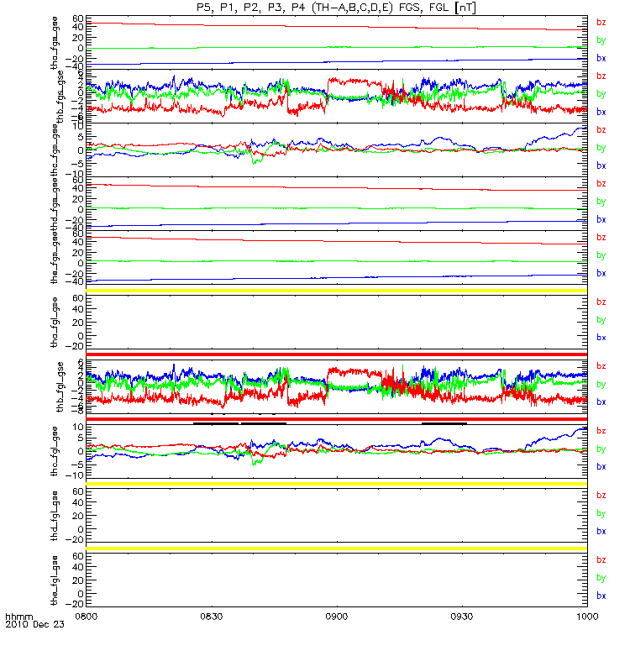The image size is (630, 672).
Task: Click the 'thc_fgl_gse' y-axis label
Action: pos(55,451)
